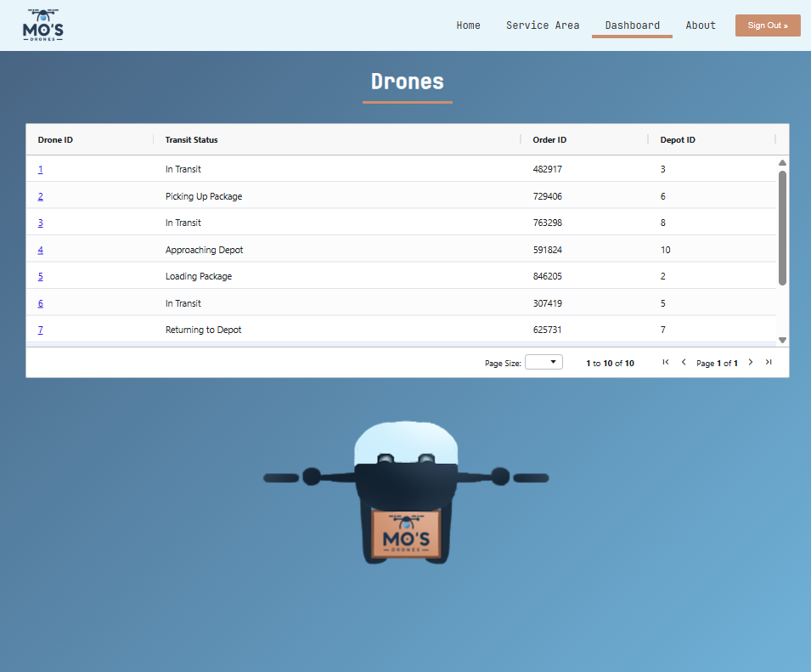Click the table scrollbar up arrow
811x672 pixels.
[x=783, y=163]
